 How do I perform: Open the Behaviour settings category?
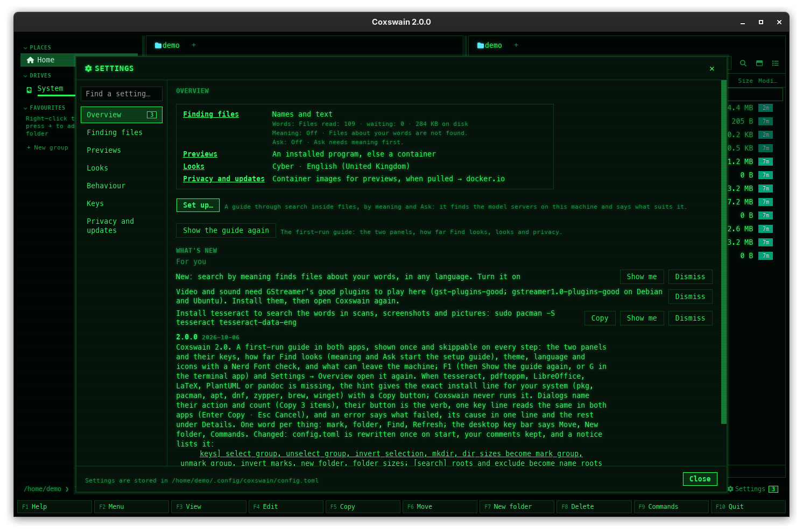[x=122, y=186]
